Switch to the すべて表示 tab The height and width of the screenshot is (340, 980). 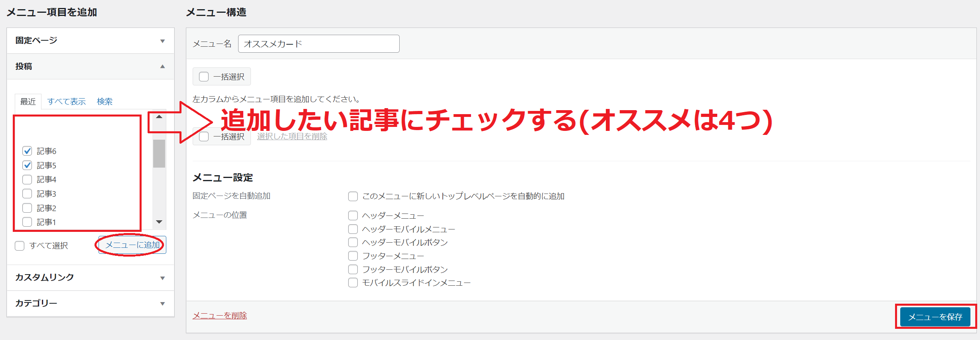tap(67, 101)
